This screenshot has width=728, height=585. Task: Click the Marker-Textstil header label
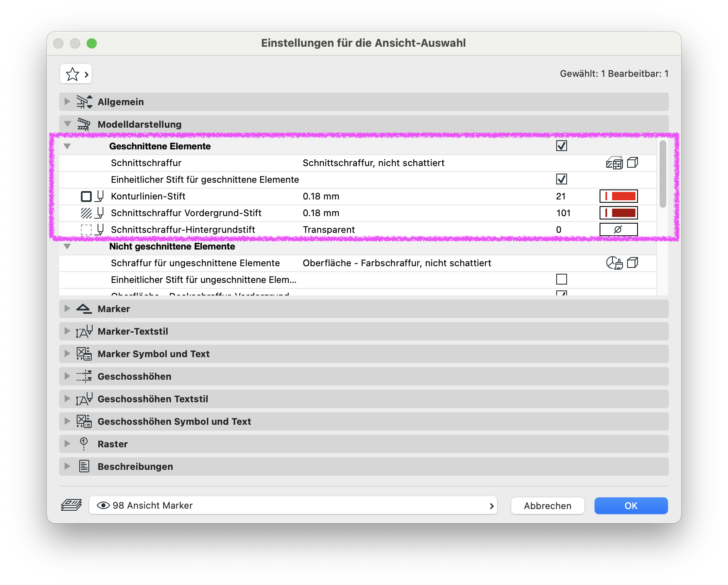pos(133,331)
